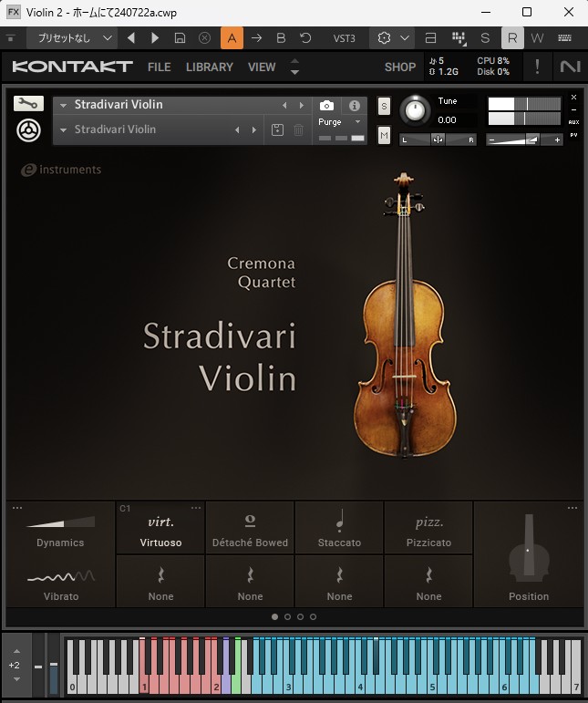
Task: Delete the snapshot with the trash icon
Action: pos(298,130)
